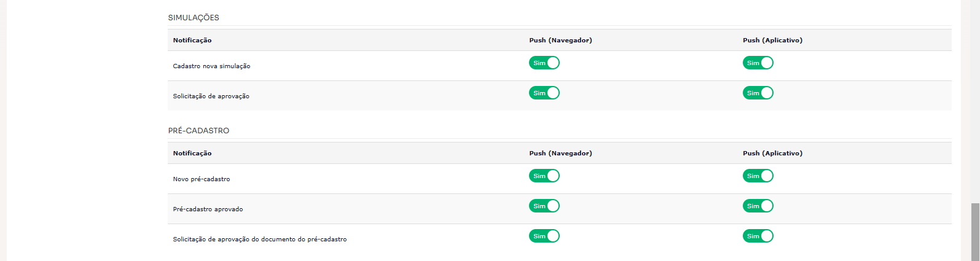980x261 pixels.
Task: Select the PRÉ-CADASTRO section heading
Action: coord(198,131)
